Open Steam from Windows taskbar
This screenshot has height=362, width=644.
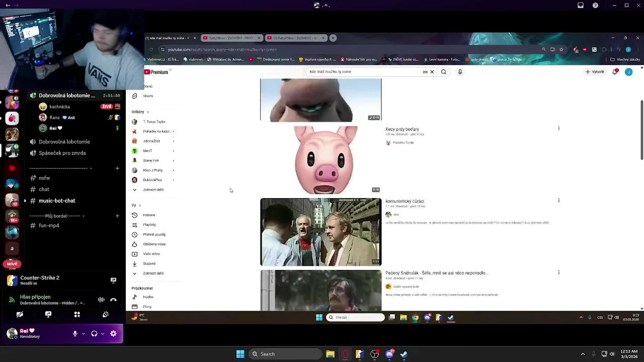pos(404,354)
